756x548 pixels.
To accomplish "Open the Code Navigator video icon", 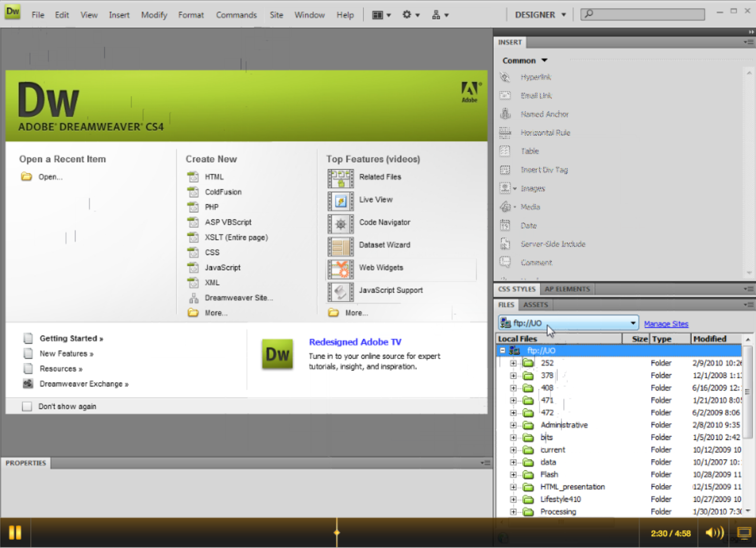I will 341,224.
